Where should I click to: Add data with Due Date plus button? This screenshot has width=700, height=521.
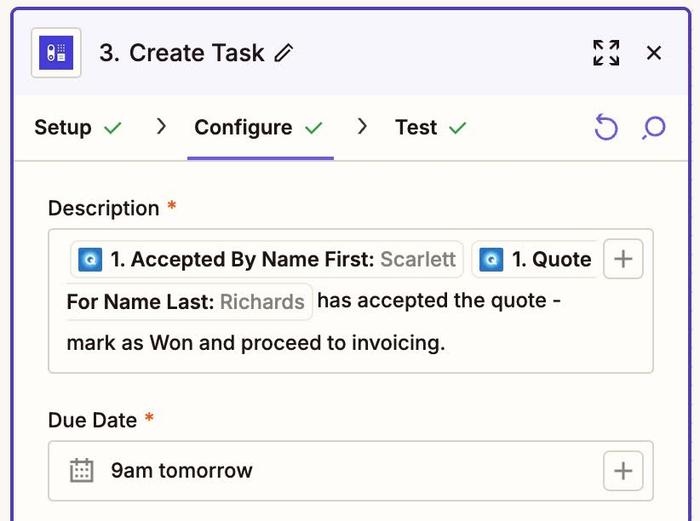coord(623,471)
